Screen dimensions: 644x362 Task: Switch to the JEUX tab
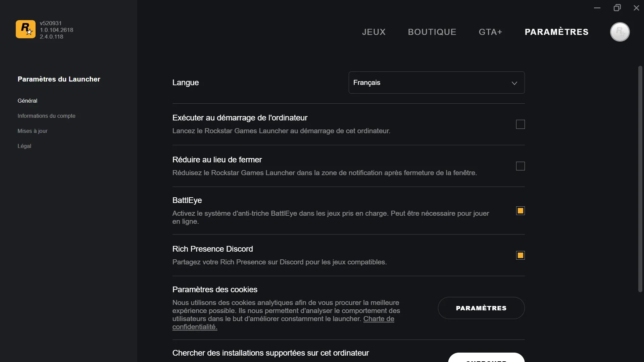click(374, 32)
